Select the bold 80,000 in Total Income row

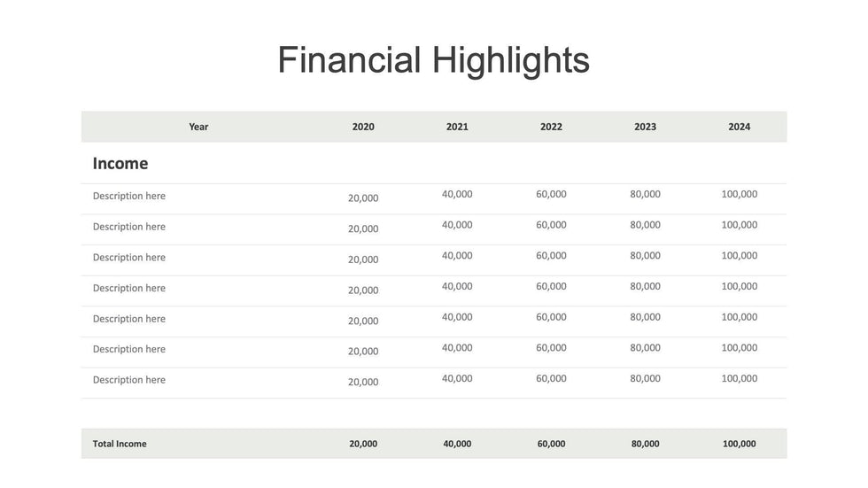click(x=645, y=444)
